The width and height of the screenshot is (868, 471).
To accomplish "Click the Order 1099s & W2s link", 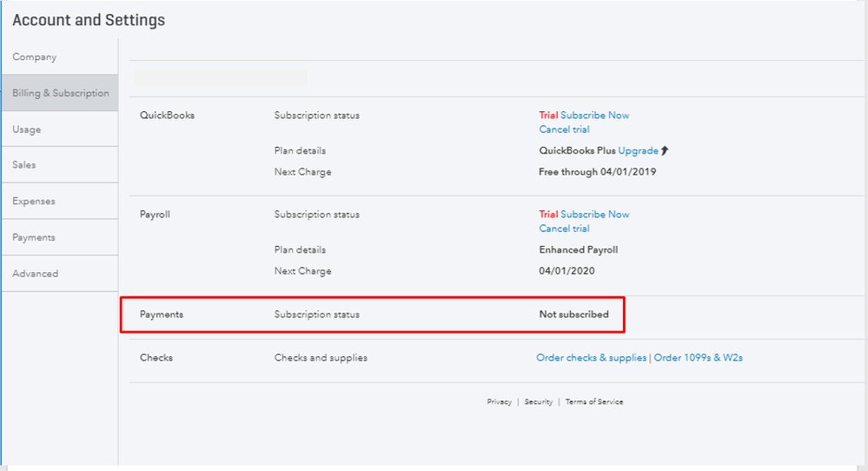I will point(699,358).
